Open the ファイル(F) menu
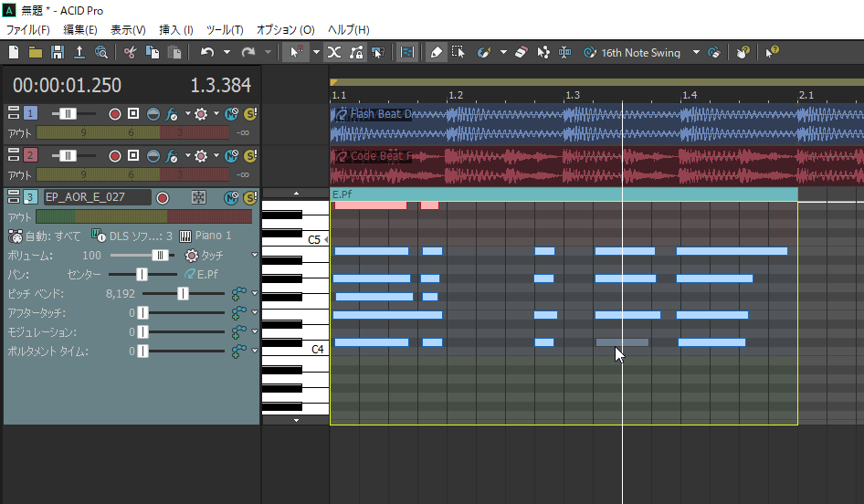Image resolution: width=864 pixels, height=504 pixels. (x=27, y=30)
